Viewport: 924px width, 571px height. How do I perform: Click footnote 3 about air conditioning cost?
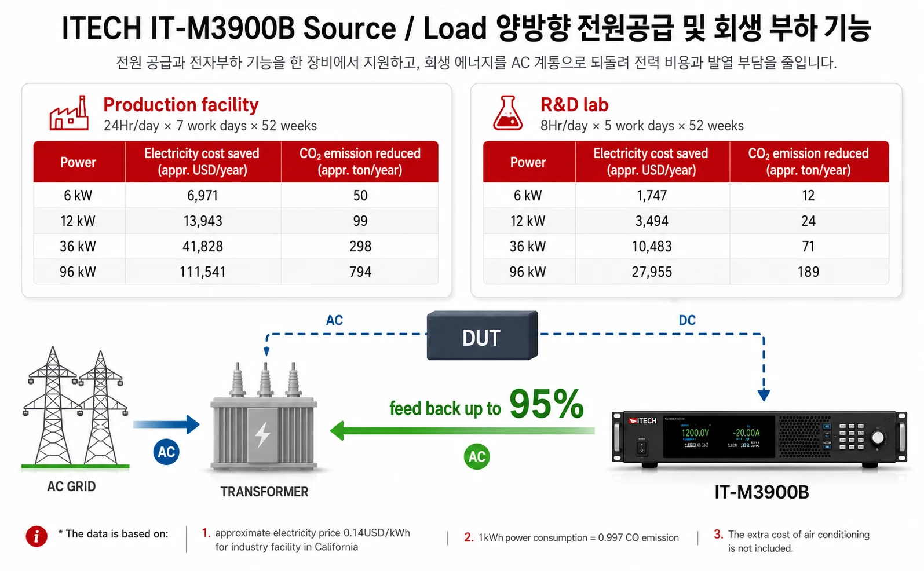pyautogui.click(x=791, y=541)
